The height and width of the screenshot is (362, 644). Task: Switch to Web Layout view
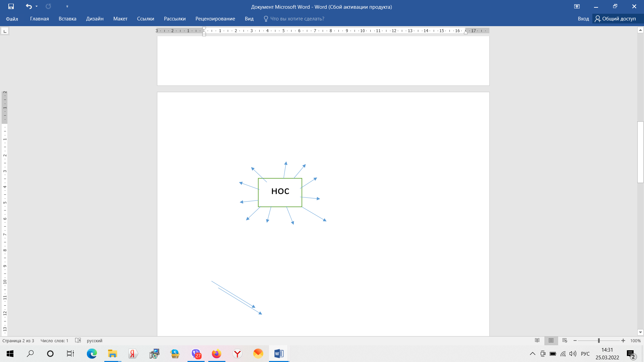pos(565,341)
